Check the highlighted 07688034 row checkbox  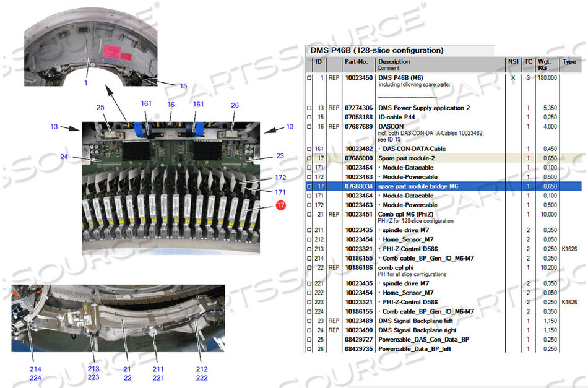click(x=309, y=186)
